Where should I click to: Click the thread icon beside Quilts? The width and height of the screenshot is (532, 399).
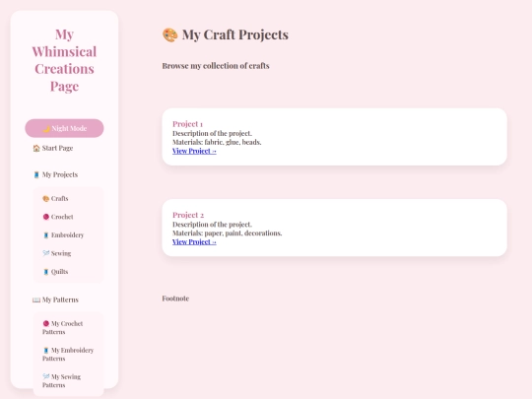[45, 272]
